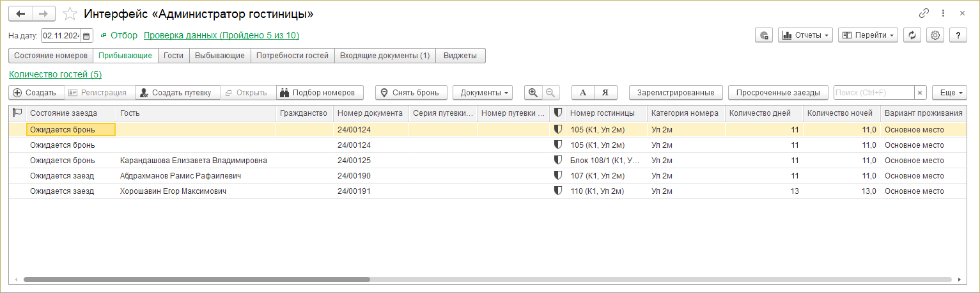Image resolution: width=980 pixels, height=293 pixels.
Task: Go back using the left arrow button
Action: coord(20,13)
